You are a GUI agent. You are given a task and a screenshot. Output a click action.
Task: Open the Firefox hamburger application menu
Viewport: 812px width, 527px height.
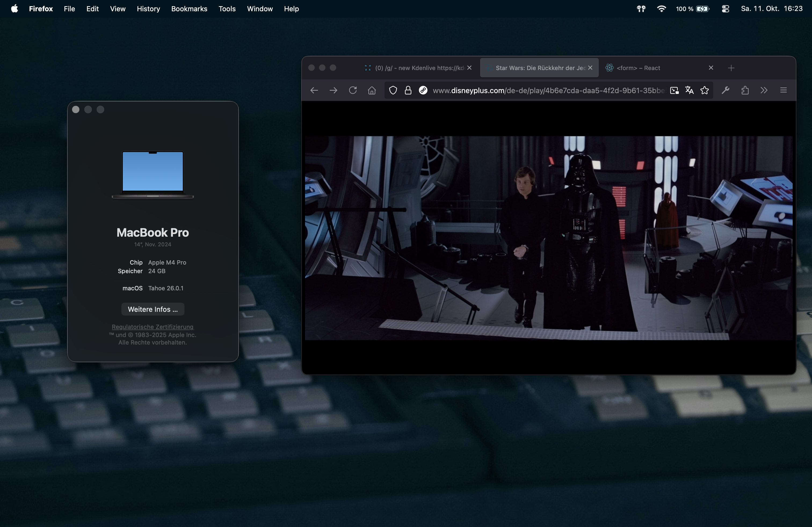click(x=783, y=90)
